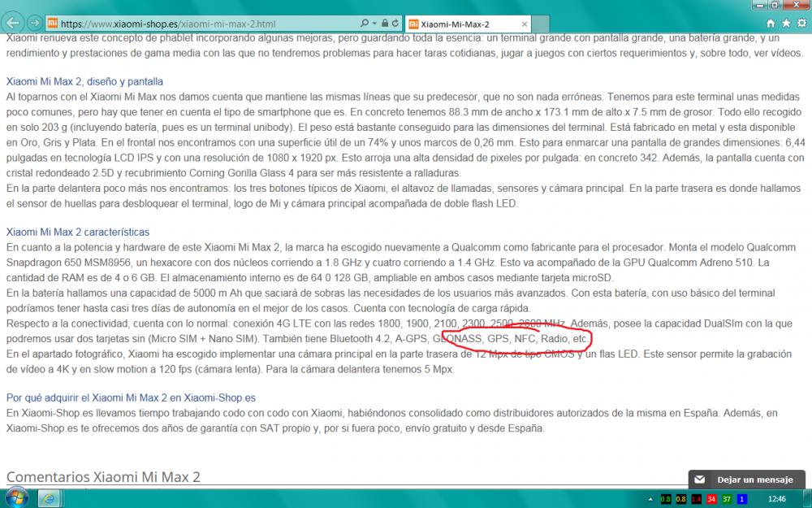812x508 pixels.
Task: Click 'Comentarios Xiaomi Mi Max 2' heading
Action: click(x=103, y=476)
